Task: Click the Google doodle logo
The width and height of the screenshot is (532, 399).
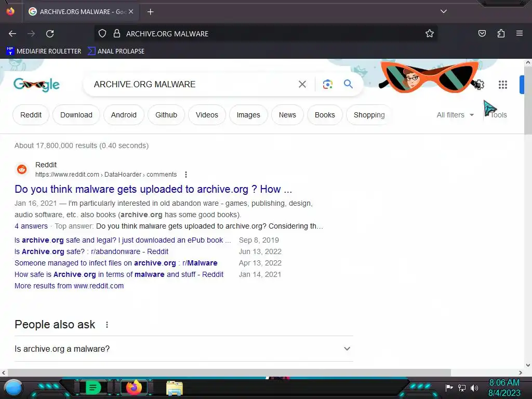Action: 36,85
